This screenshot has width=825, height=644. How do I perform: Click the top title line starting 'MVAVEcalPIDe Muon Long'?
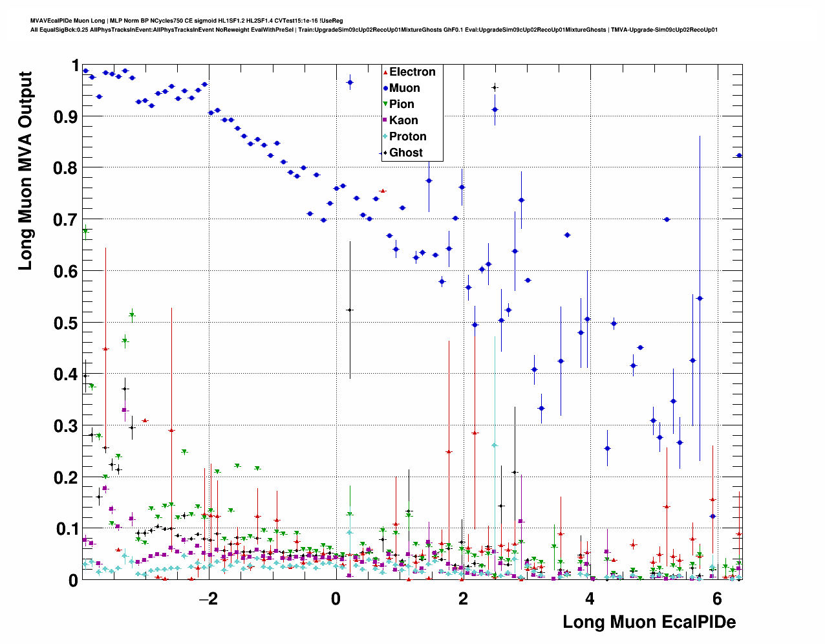186,21
